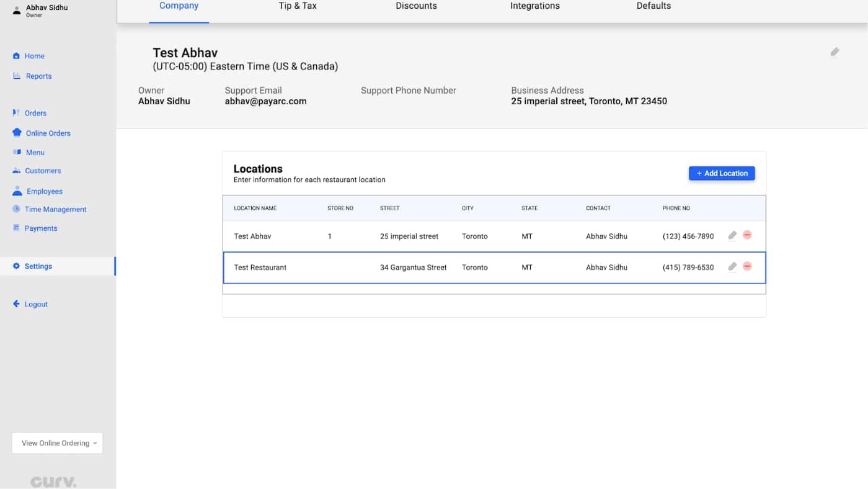Click the Test Abhav company title
Screen dimensions: 868x489
(185, 53)
